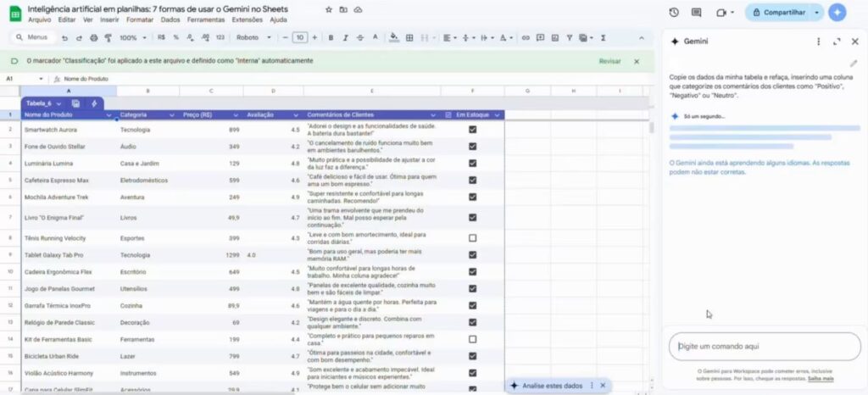Click the Compartilhar share button
868x395 pixels.
click(x=778, y=12)
